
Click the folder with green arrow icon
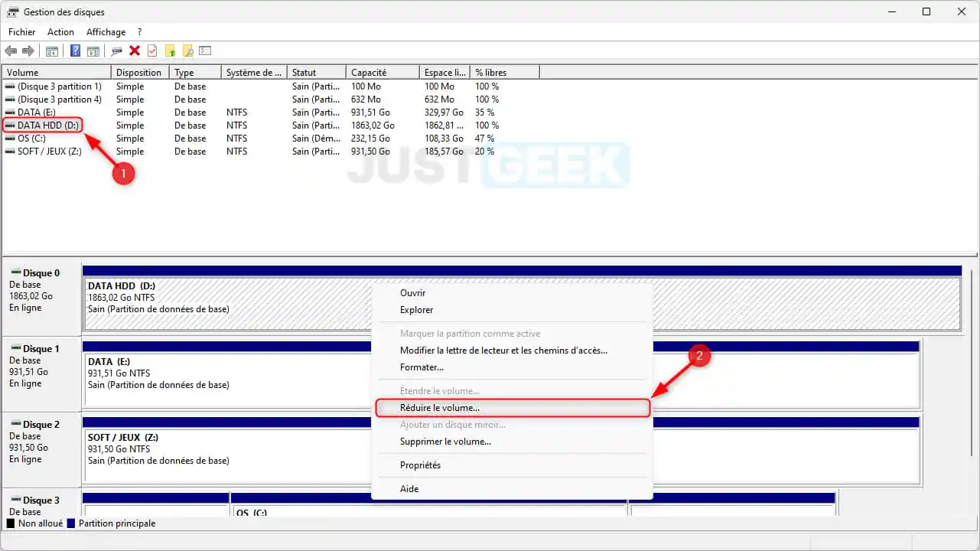click(171, 51)
